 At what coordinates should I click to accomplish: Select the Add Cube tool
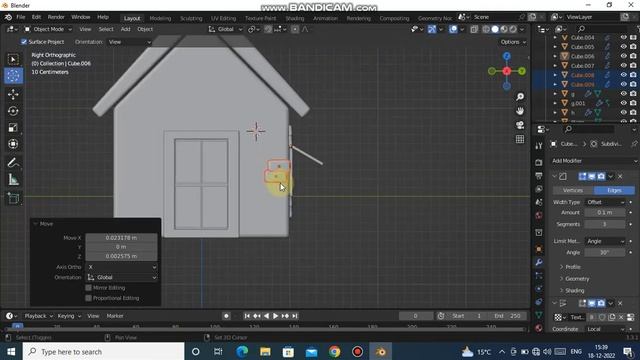point(13,198)
